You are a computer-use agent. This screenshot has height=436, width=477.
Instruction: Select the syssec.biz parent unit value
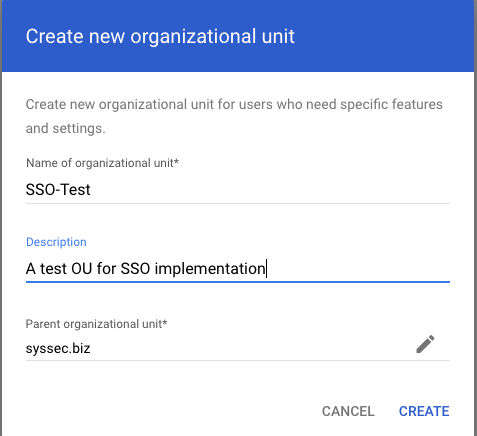coord(58,348)
